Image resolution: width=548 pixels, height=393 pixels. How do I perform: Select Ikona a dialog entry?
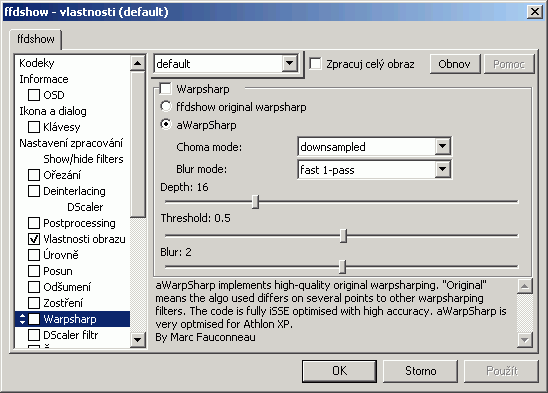click(53, 111)
